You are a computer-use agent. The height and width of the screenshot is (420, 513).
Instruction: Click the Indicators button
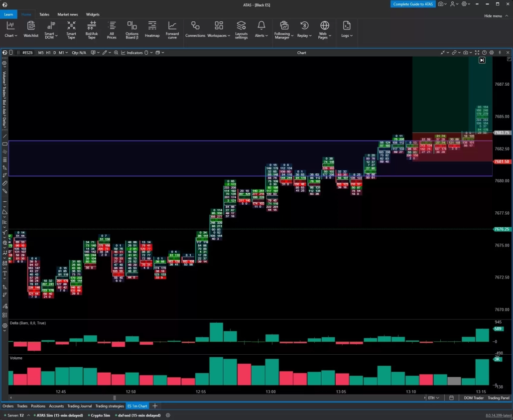click(132, 52)
